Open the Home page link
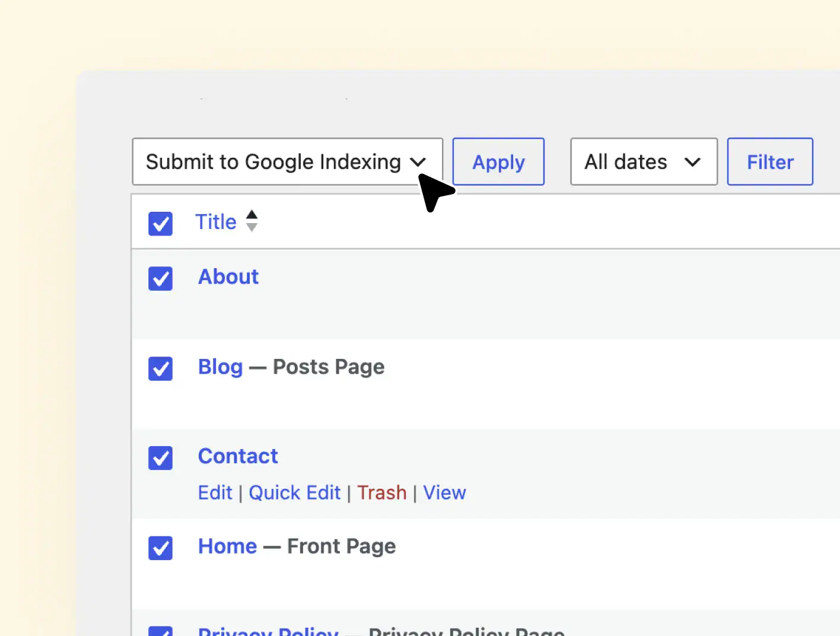Viewport: 840px width, 636px height. [228, 546]
